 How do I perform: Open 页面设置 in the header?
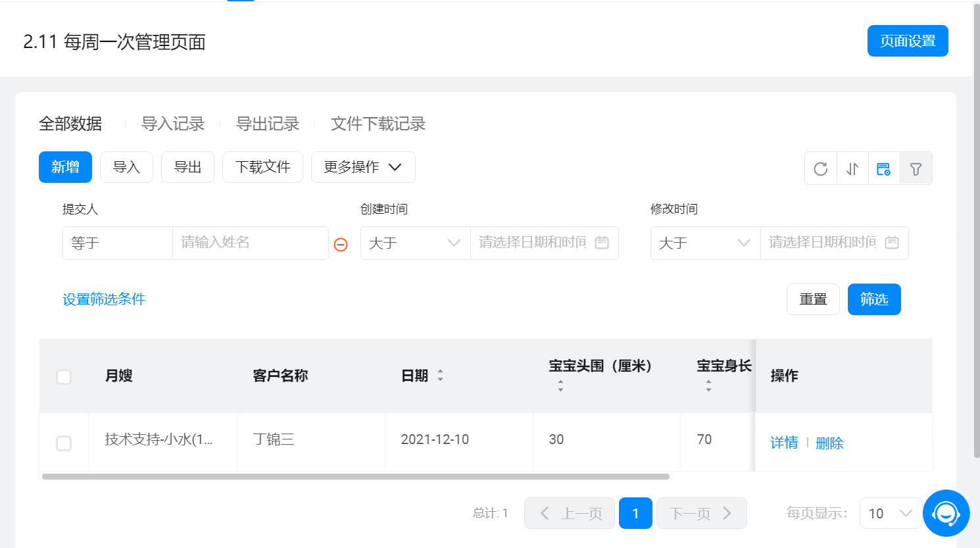coord(908,41)
